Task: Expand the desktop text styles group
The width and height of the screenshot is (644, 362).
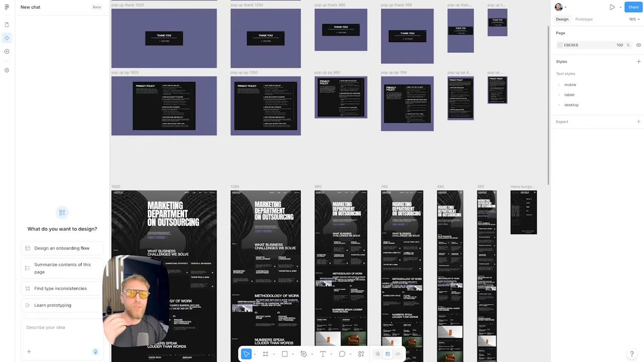Action: pos(569,105)
